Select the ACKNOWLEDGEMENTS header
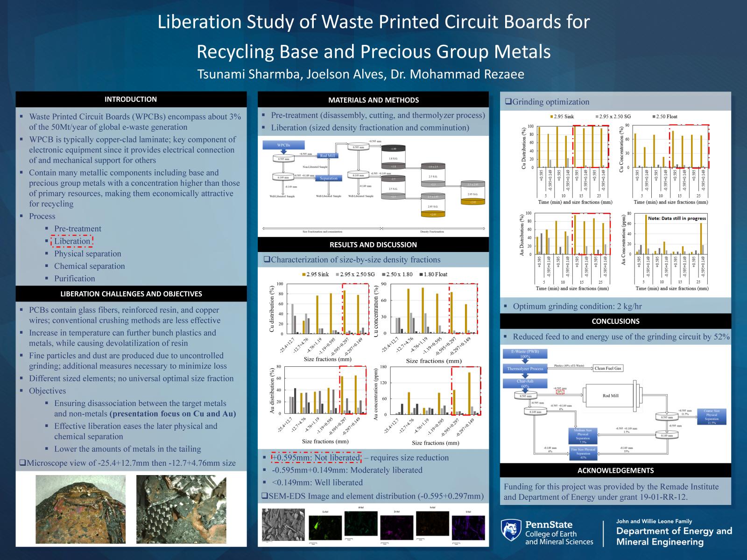The width and height of the screenshot is (747, 560). (x=615, y=470)
